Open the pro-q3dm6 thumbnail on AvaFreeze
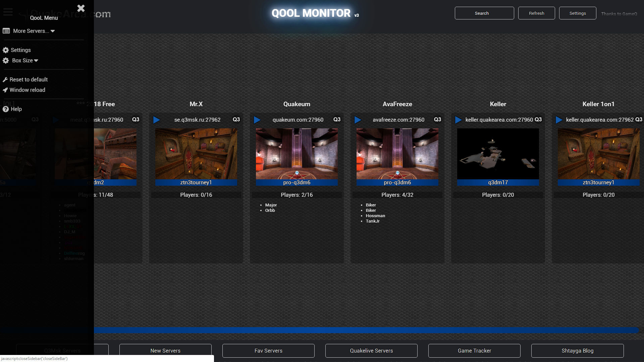Screen dimensions: 644x362 pyautogui.click(x=397, y=154)
